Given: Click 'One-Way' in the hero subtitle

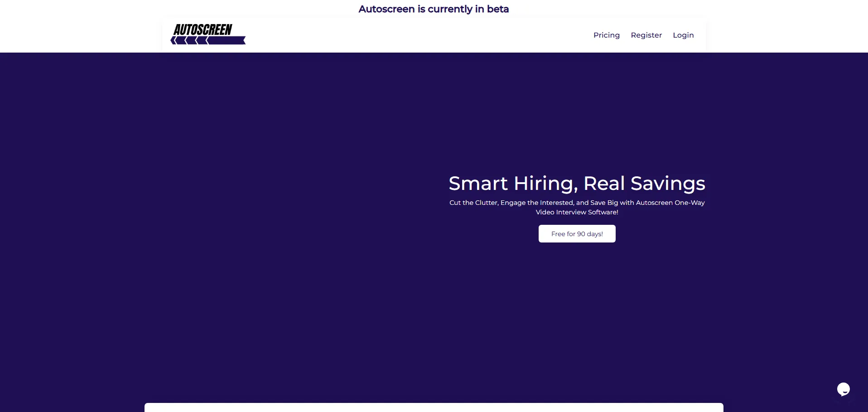Looking at the screenshot, I should tap(690, 203).
